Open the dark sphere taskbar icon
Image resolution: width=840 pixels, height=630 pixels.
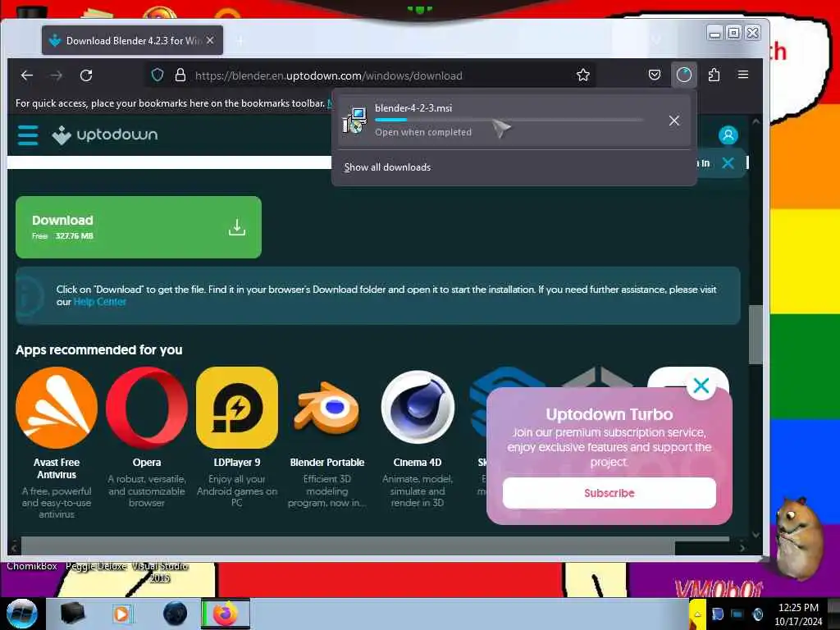click(175, 614)
